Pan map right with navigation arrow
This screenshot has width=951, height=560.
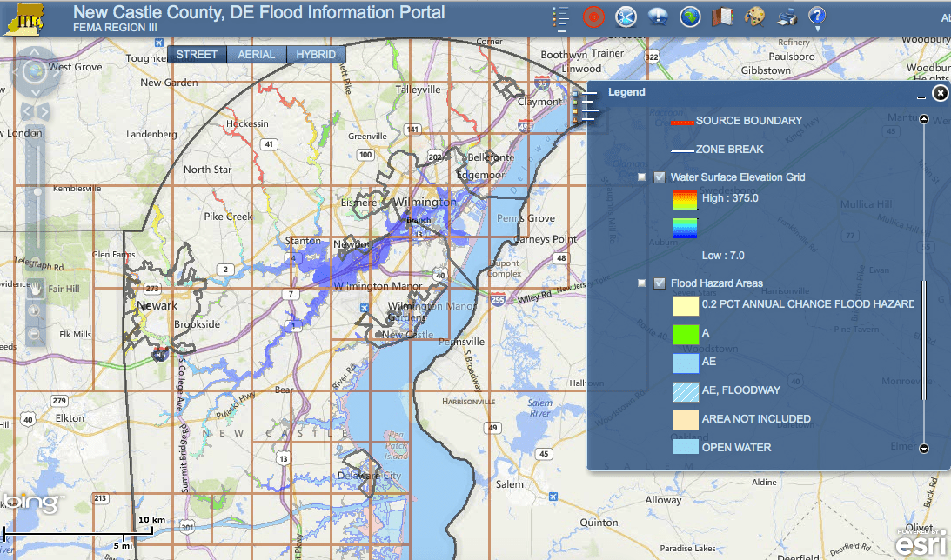55,72
